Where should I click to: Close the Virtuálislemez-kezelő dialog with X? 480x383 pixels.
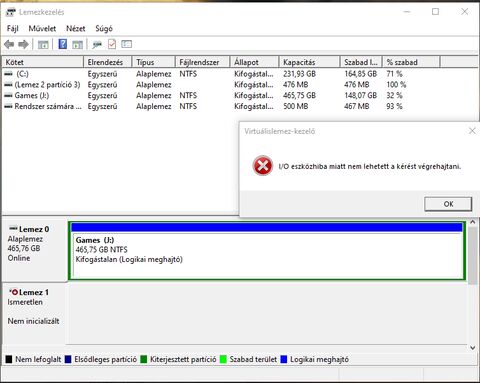coord(472,131)
